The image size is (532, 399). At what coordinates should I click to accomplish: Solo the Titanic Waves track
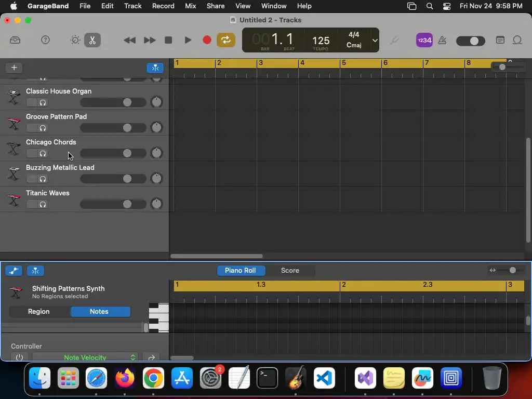43,204
